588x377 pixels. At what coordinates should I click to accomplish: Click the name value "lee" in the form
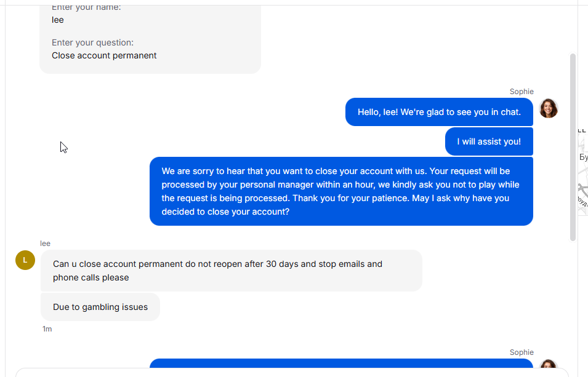(58, 20)
